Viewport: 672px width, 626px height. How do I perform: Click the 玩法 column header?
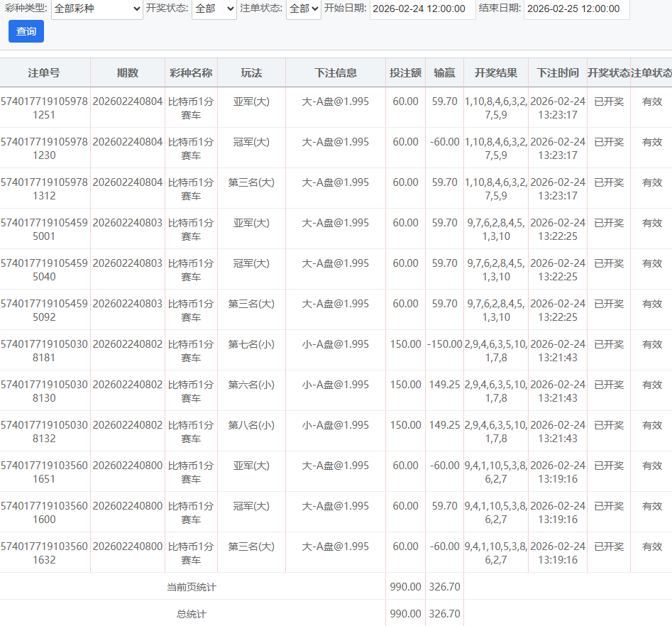(x=251, y=72)
